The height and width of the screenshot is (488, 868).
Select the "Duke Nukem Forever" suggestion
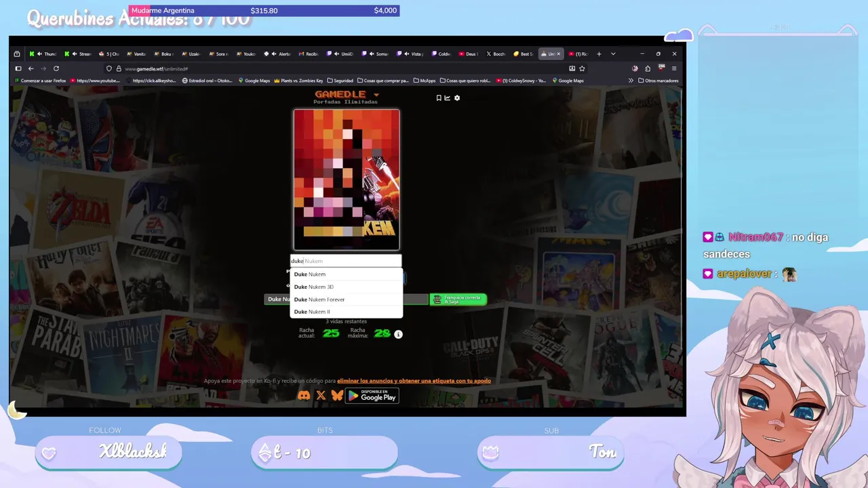(347, 300)
